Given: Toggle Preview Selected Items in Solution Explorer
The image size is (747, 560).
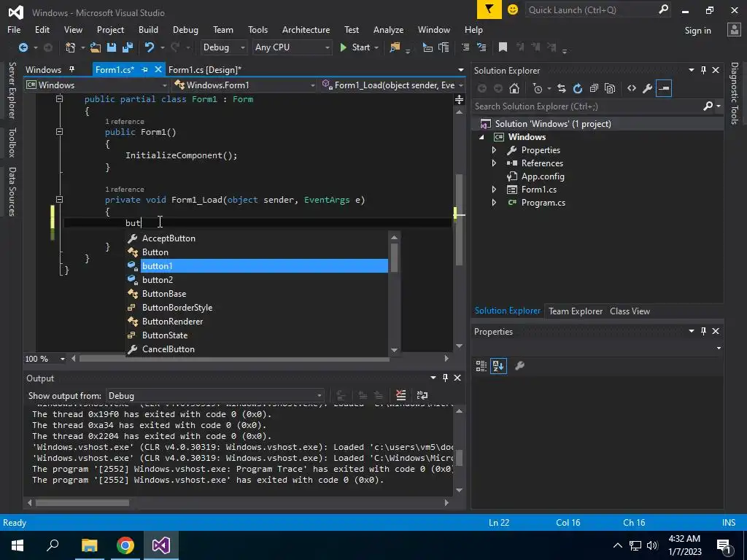Looking at the screenshot, I should 664,88.
